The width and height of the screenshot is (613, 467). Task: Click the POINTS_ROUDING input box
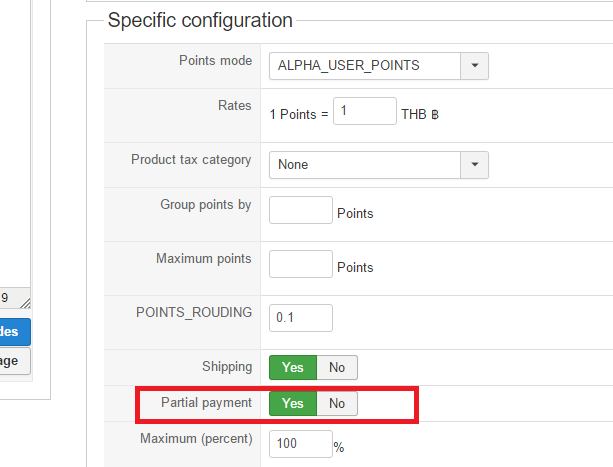pyautogui.click(x=301, y=317)
